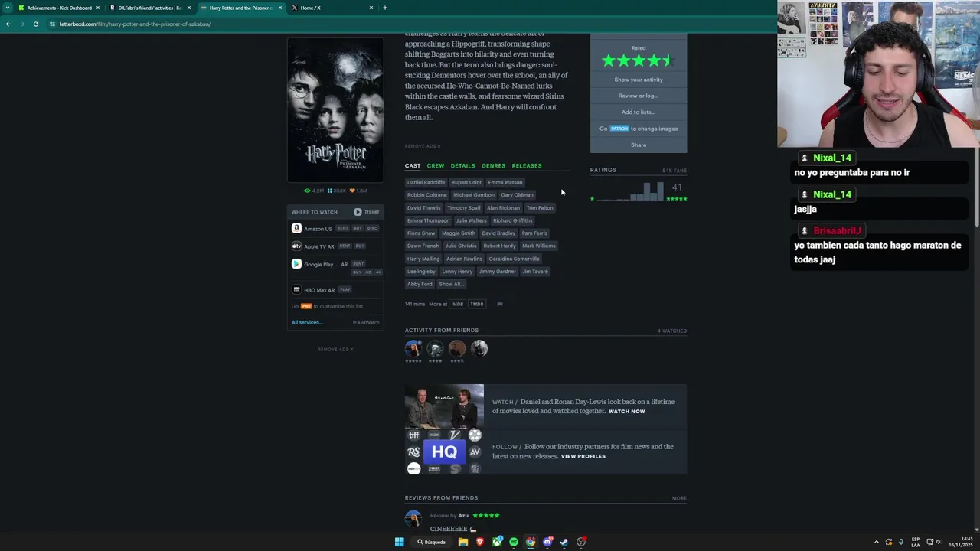Go back with the browser back arrow

8,24
